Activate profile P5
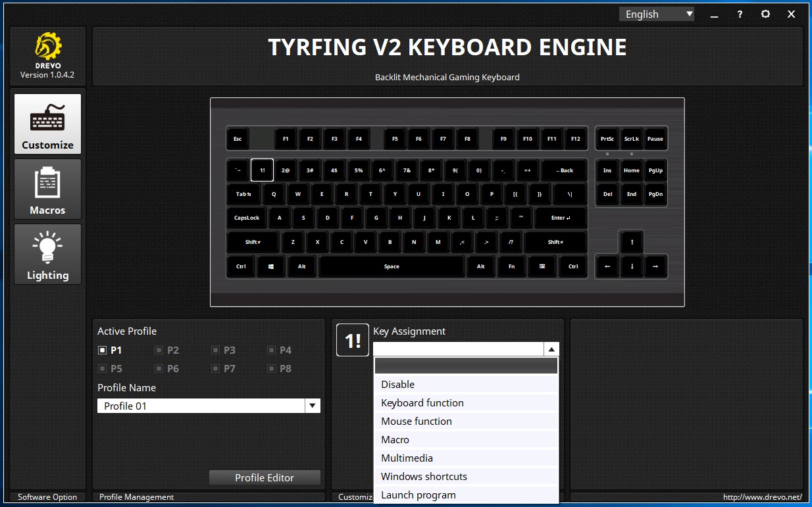The image size is (812, 507). tap(109, 369)
